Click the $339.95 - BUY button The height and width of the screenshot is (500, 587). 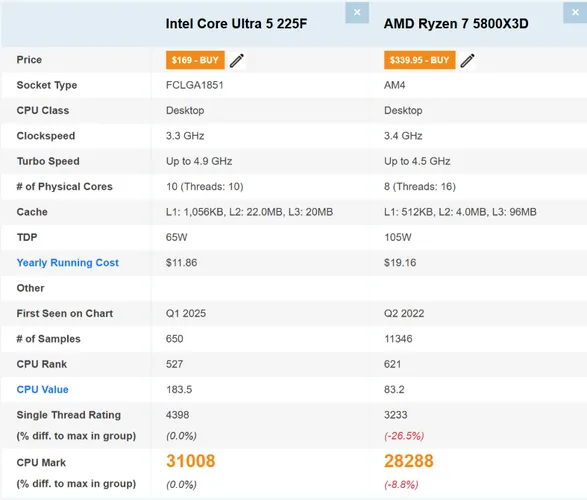[x=419, y=60]
